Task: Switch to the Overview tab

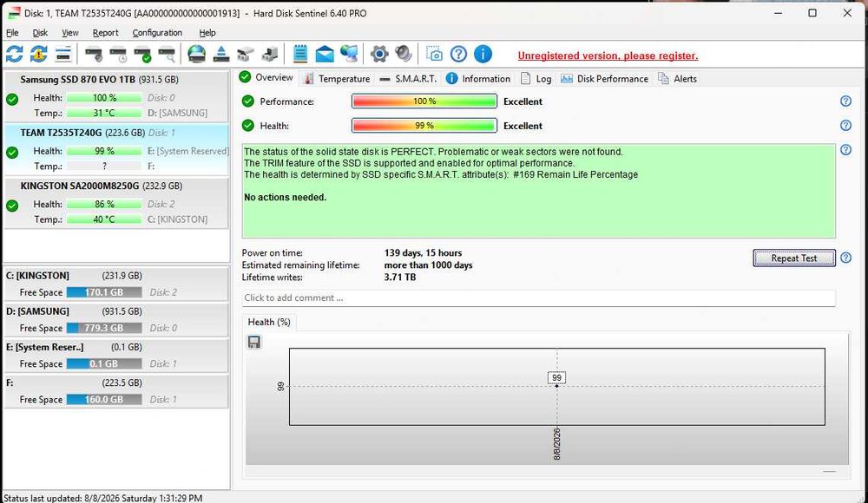Action: (266, 77)
